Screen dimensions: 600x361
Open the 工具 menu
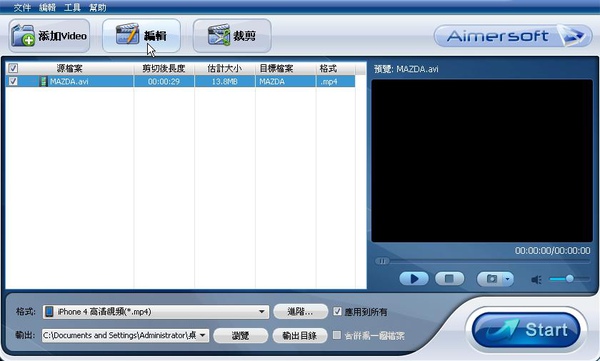point(72,7)
